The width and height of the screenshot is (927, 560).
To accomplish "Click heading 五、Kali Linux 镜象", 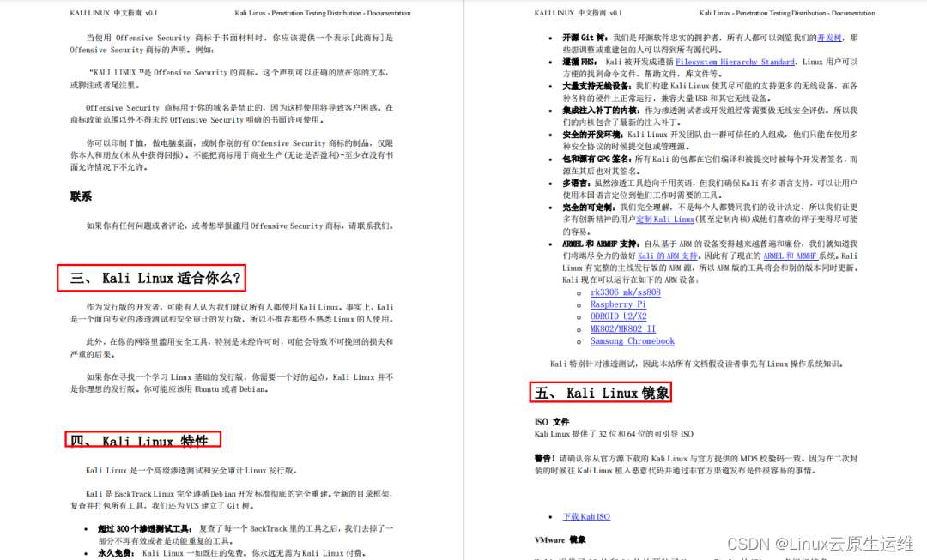I will click(602, 393).
